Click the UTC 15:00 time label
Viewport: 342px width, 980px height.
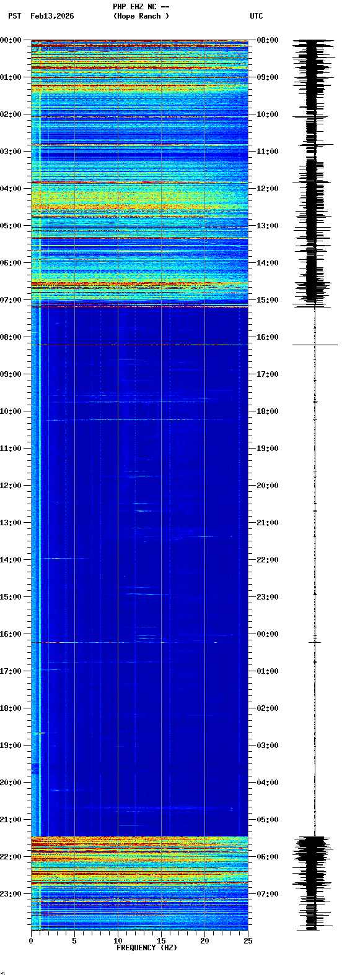click(268, 300)
